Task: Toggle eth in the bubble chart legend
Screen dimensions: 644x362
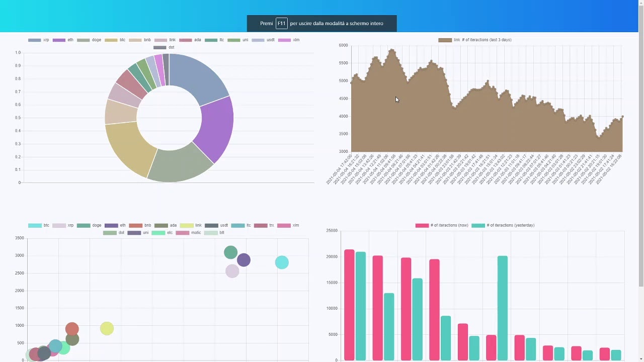Action: [x=115, y=225]
